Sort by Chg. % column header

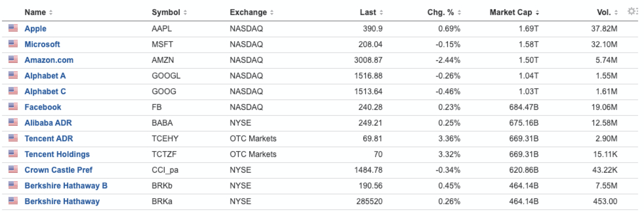click(444, 12)
